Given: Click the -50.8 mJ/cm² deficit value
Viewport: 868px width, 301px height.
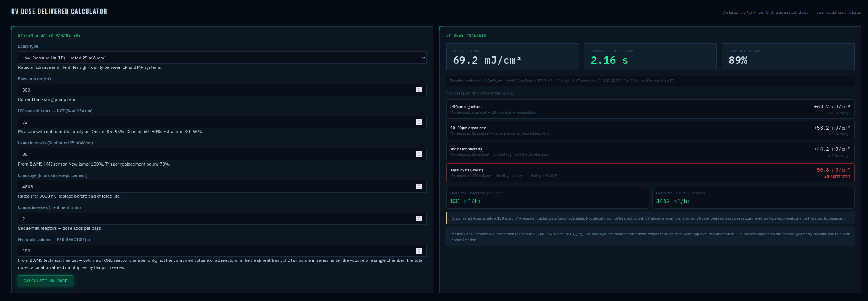Looking at the screenshot, I should coord(832,170).
